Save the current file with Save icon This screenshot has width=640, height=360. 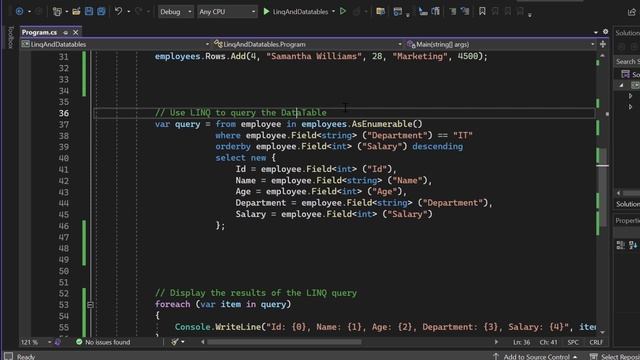89,11
